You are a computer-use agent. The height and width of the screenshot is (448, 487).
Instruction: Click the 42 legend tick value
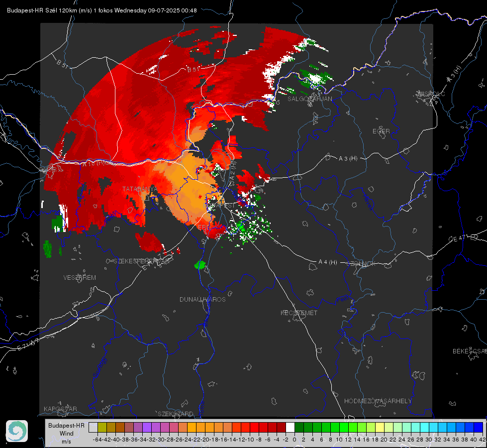pyautogui.click(x=482, y=440)
